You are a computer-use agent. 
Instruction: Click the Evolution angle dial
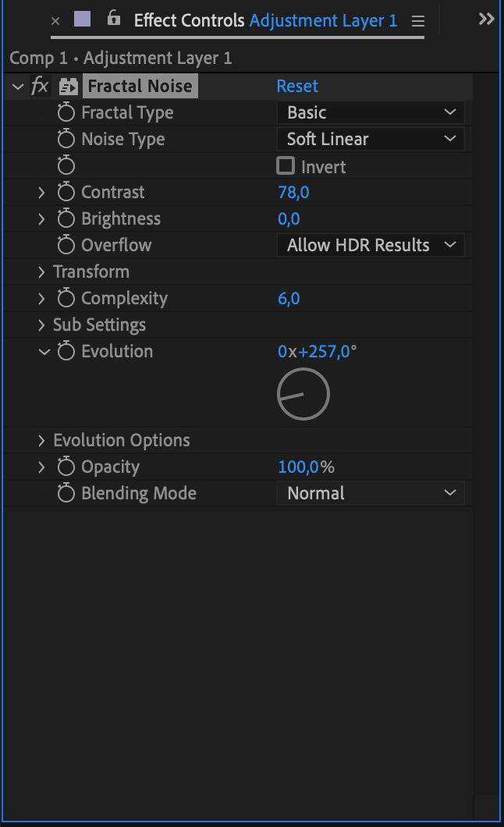pyautogui.click(x=303, y=394)
